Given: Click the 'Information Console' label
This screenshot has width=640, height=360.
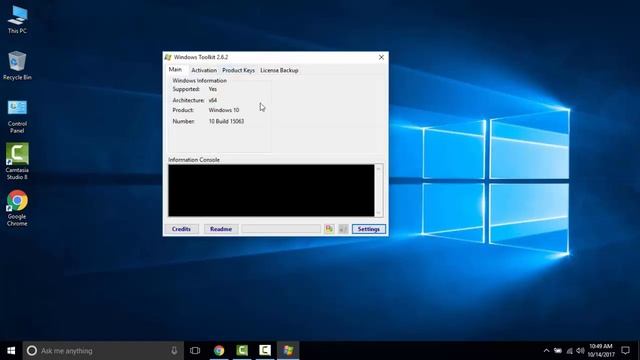Looking at the screenshot, I should coord(194,160).
